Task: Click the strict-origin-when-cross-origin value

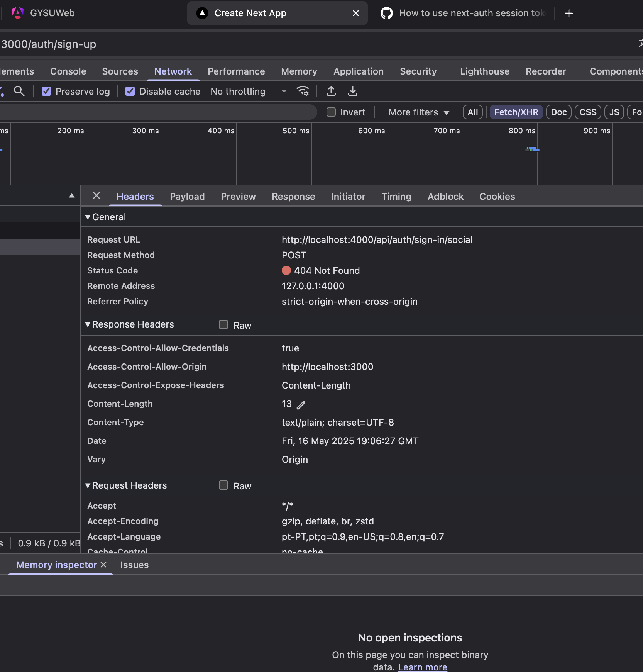Action: (350, 301)
